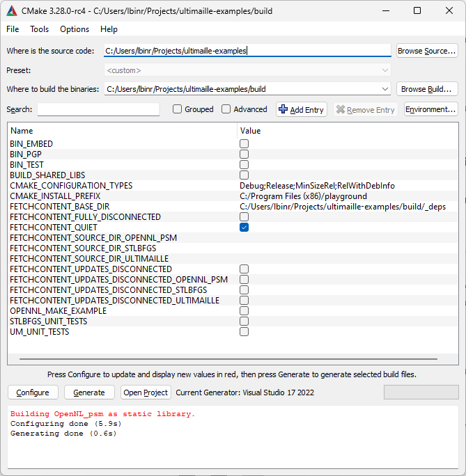This screenshot has width=466, height=476.
Task: Select the FETCHCONTENT_BASE_DIR entry
Action: (233, 207)
